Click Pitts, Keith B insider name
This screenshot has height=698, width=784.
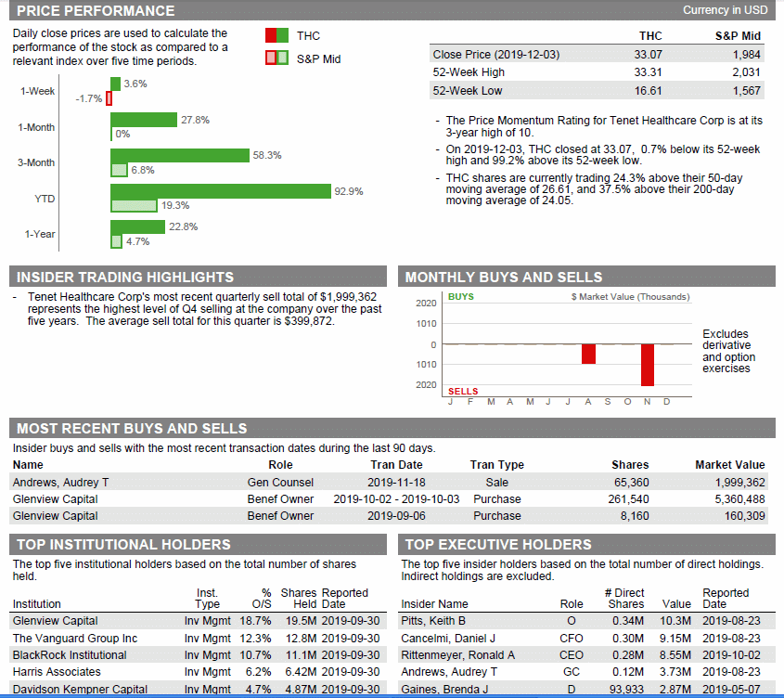click(x=433, y=621)
